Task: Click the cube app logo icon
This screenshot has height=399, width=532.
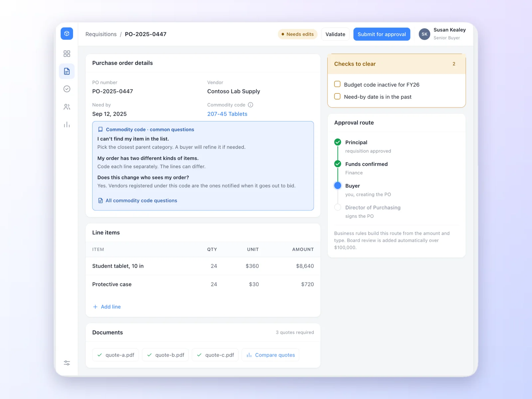Action: tap(67, 34)
